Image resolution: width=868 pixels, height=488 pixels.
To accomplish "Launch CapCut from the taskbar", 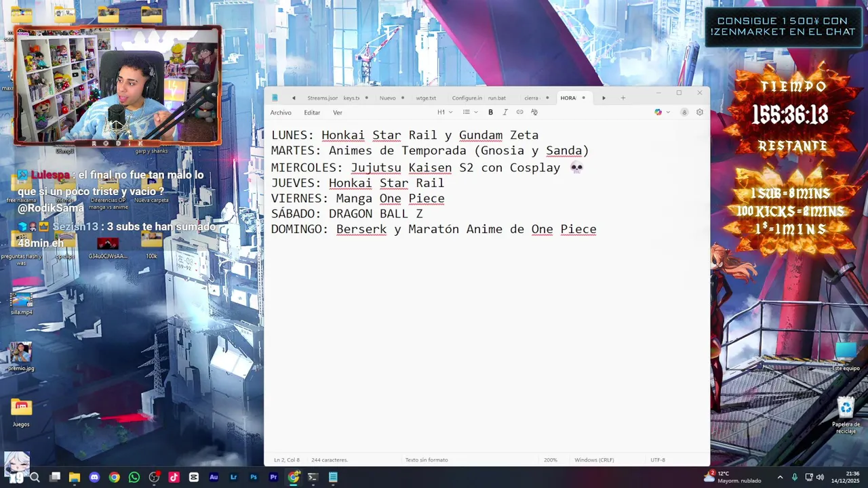I will pyautogui.click(x=194, y=477).
